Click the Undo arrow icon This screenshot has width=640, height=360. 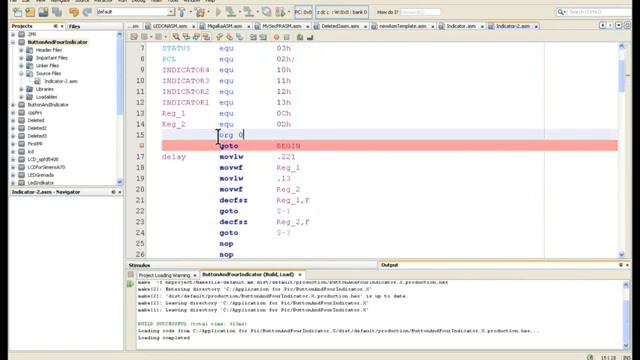(x=74, y=12)
